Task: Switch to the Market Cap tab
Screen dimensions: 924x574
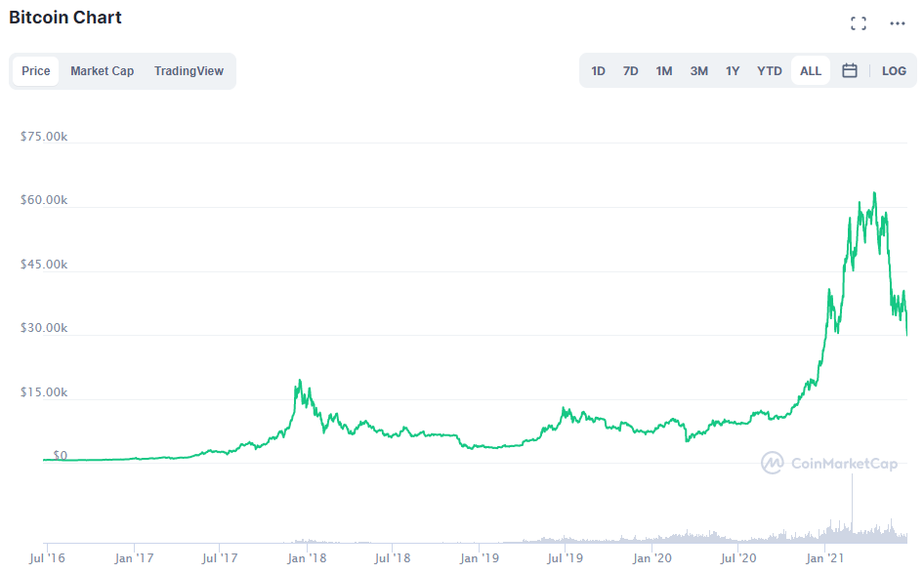Action: [x=102, y=71]
